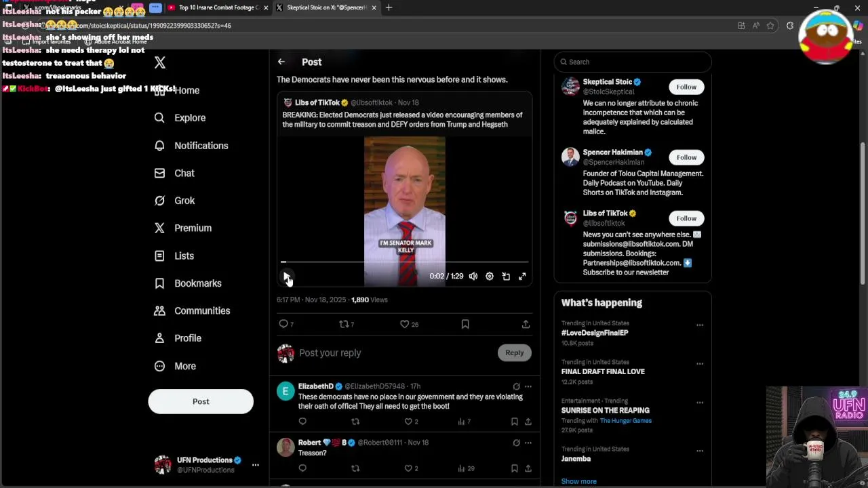Follow Spencer Hakimian
868x488 pixels.
[686, 157]
